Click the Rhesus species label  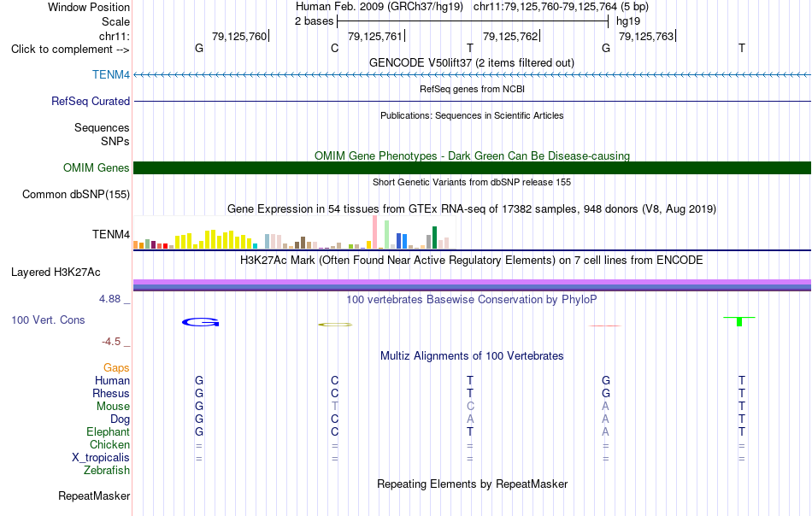click(x=111, y=393)
